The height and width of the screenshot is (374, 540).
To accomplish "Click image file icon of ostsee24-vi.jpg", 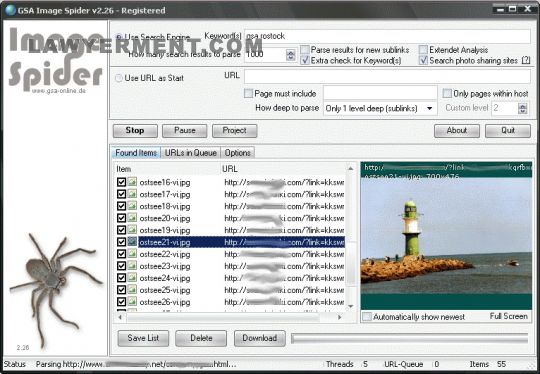I will 132,278.
